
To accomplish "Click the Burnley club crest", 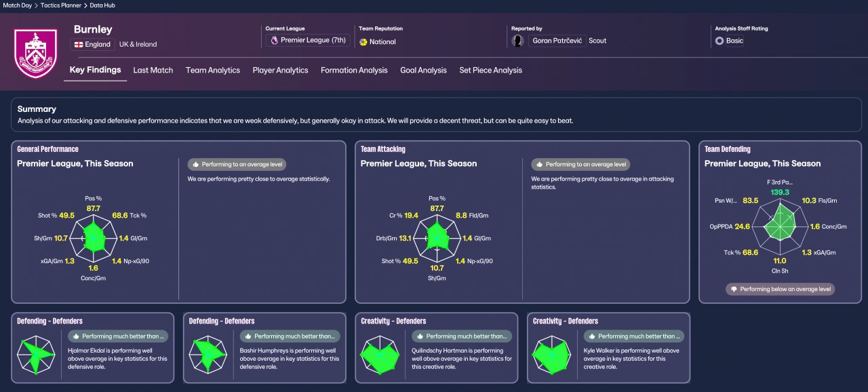I will coord(36,54).
